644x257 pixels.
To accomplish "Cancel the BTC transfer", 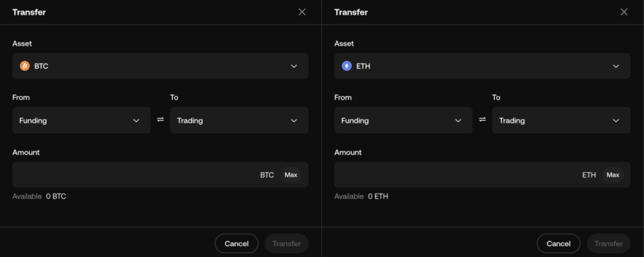I will [236, 243].
